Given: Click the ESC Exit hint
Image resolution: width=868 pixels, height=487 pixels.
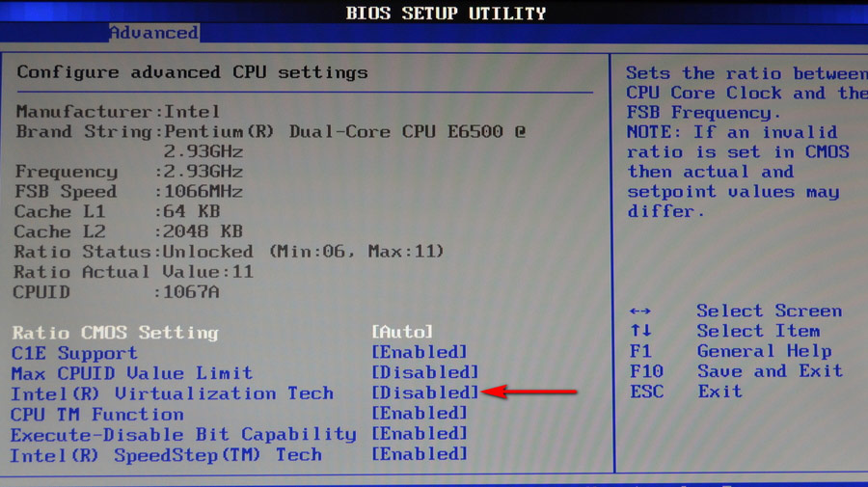Looking at the screenshot, I should pos(686,392).
